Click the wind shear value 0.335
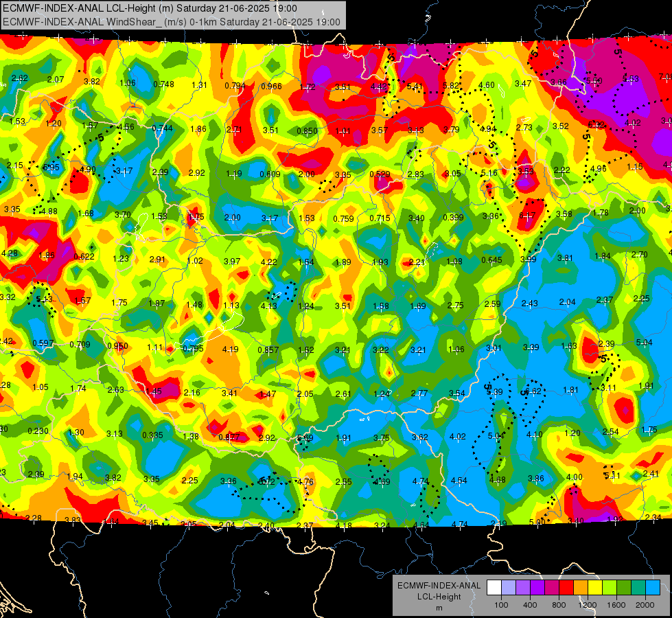 click(x=152, y=435)
